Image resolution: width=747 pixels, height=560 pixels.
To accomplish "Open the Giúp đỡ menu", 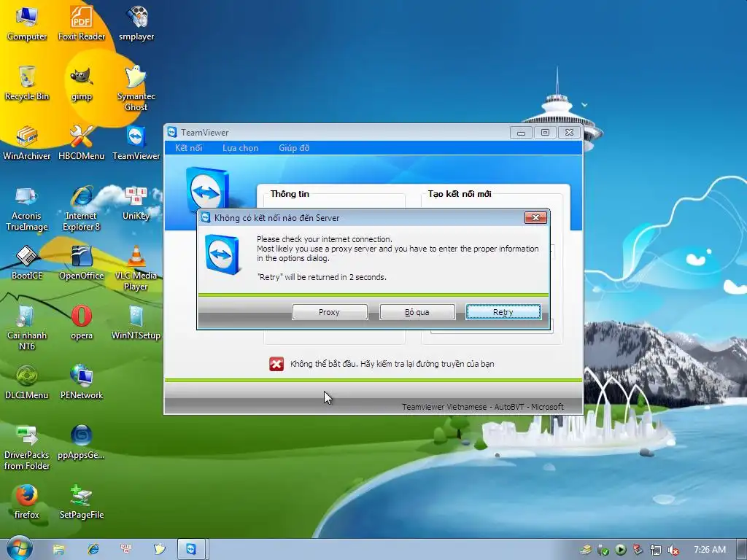I will 294,147.
